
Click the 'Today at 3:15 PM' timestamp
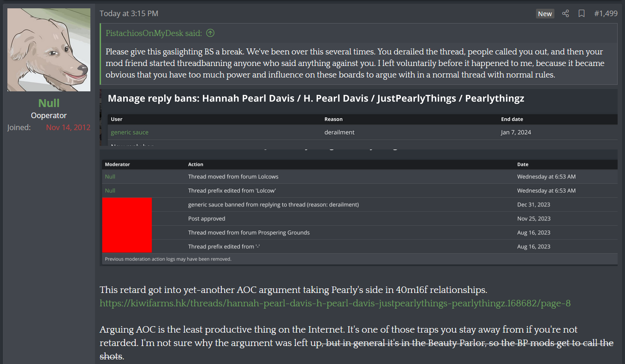point(129,13)
